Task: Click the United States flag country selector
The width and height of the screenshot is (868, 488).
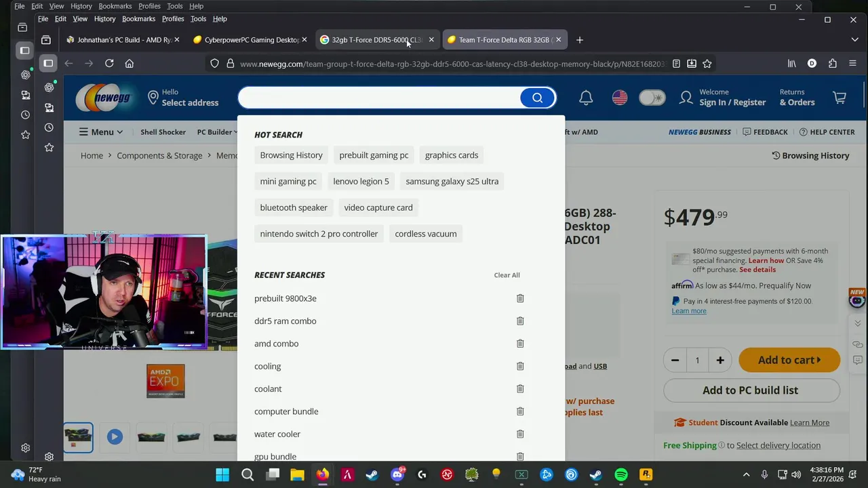Action: 620,98
